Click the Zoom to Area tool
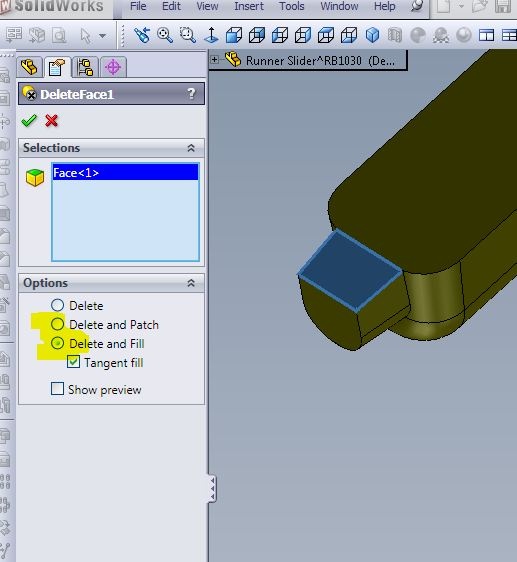Screen dimensions: 517x562 coord(188,35)
